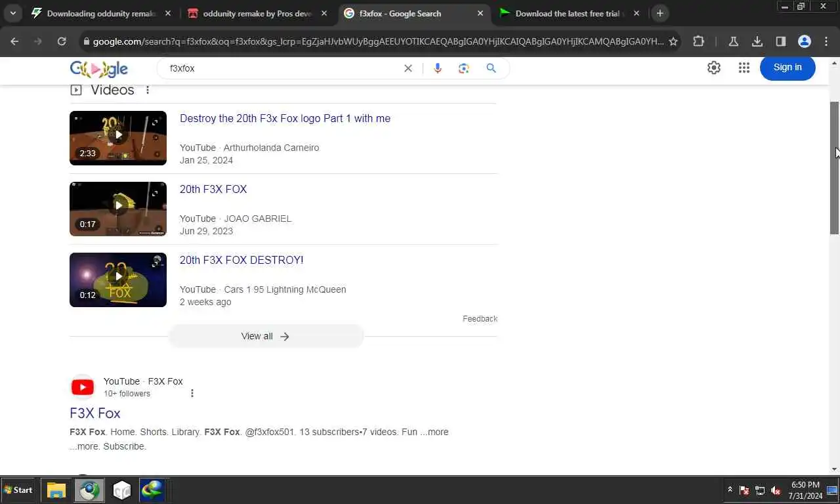Click the YouTube favicon of F3X Fox result

point(83,387)
